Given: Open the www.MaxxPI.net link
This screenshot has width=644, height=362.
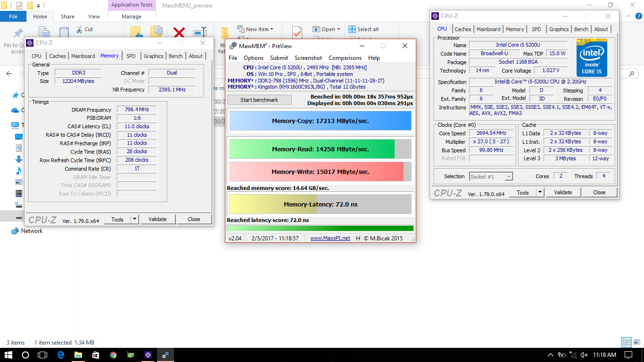Looking at the screenshot, I should coord(330,238).
